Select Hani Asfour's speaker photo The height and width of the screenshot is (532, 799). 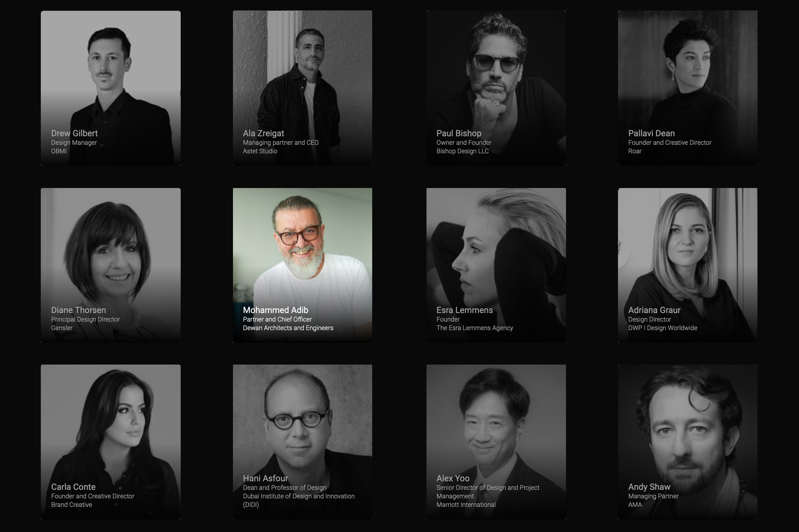click(x=302, y=442)
